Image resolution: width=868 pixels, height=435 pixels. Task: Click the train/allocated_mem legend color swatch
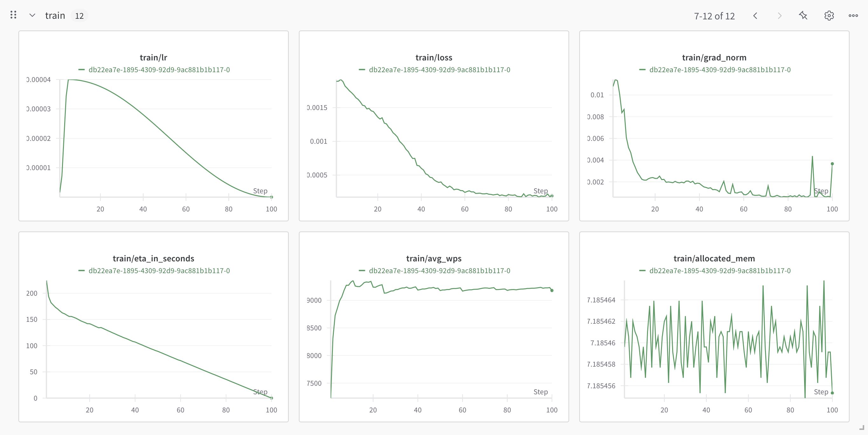[642, 271]
